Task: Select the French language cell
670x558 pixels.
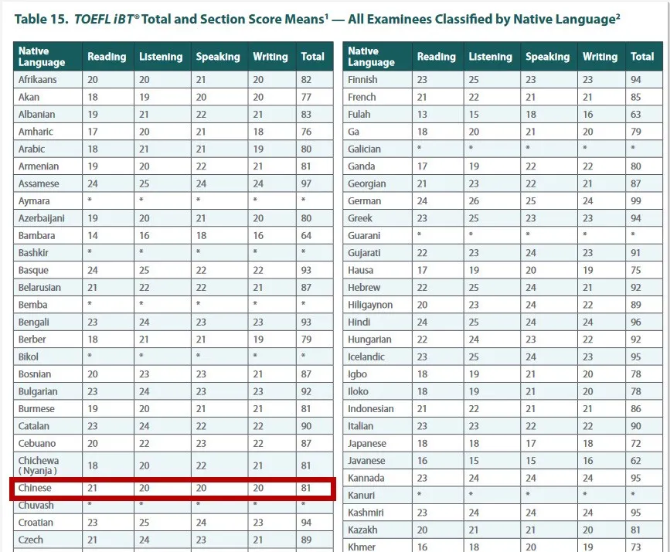Action: tap(378, 97)
